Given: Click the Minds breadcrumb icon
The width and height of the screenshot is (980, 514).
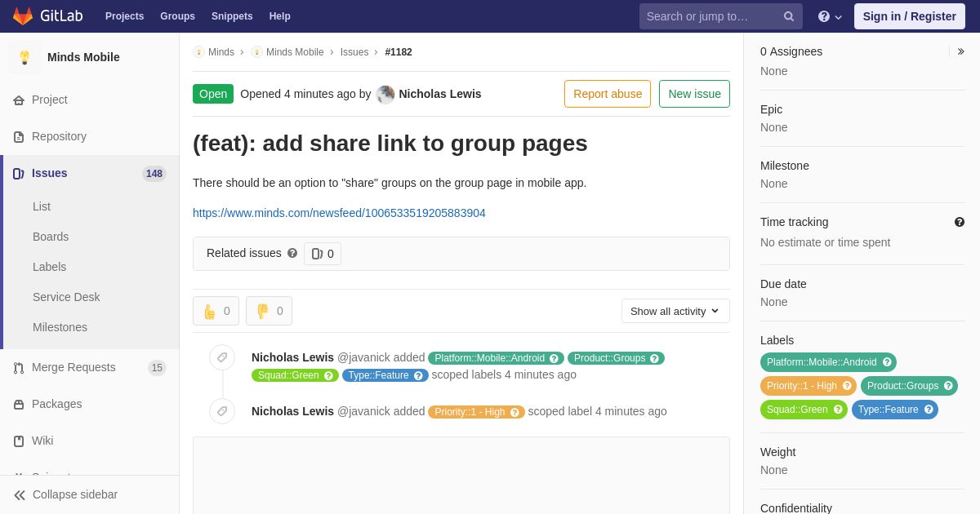Looking at the screenshot, I should 198,52.
